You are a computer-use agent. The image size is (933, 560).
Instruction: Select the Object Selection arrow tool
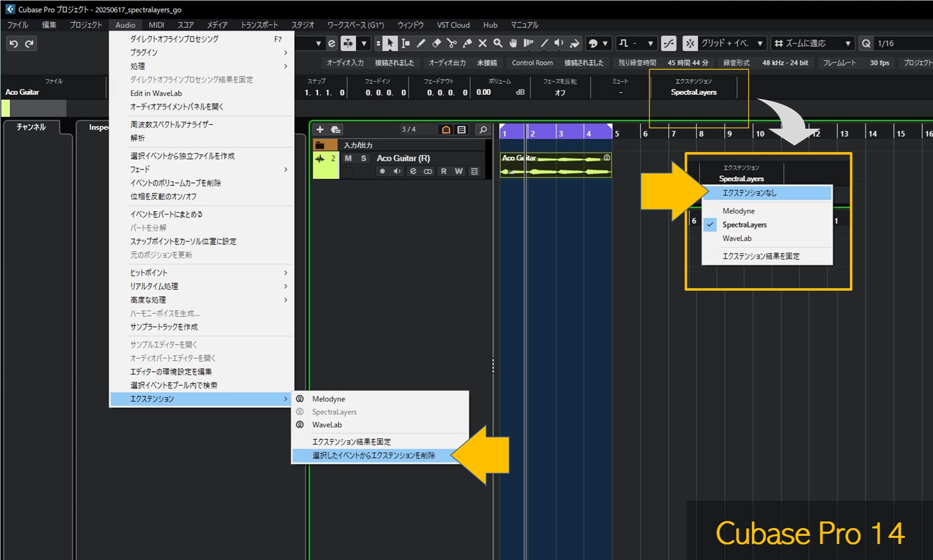tap(390, 43)
